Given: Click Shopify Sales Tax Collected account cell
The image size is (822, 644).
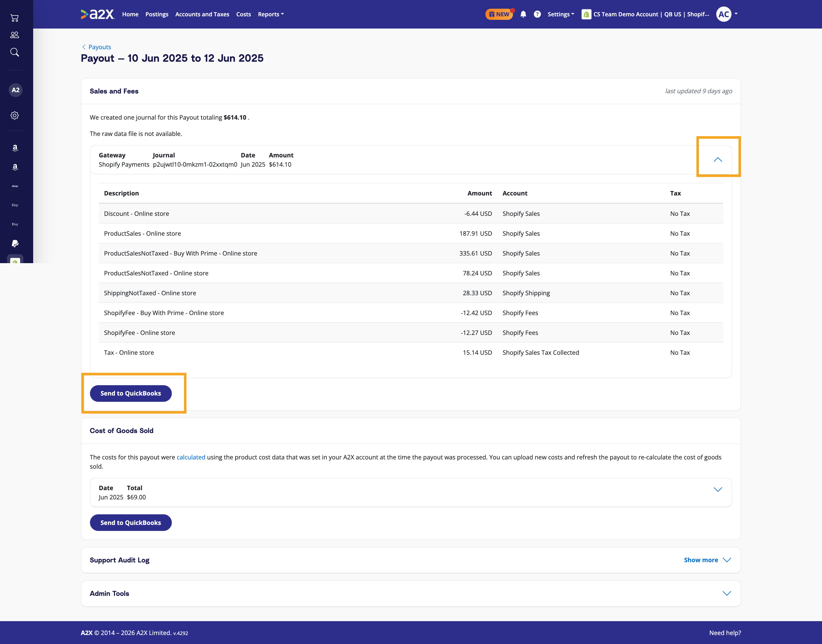Looking at the screenshot, I should [x=541, y=353].
